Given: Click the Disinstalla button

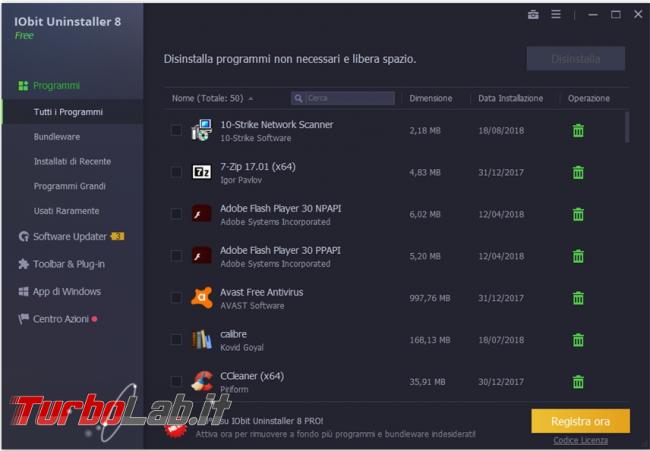Looking at the screenshot, I should click(x=576, y=59).
